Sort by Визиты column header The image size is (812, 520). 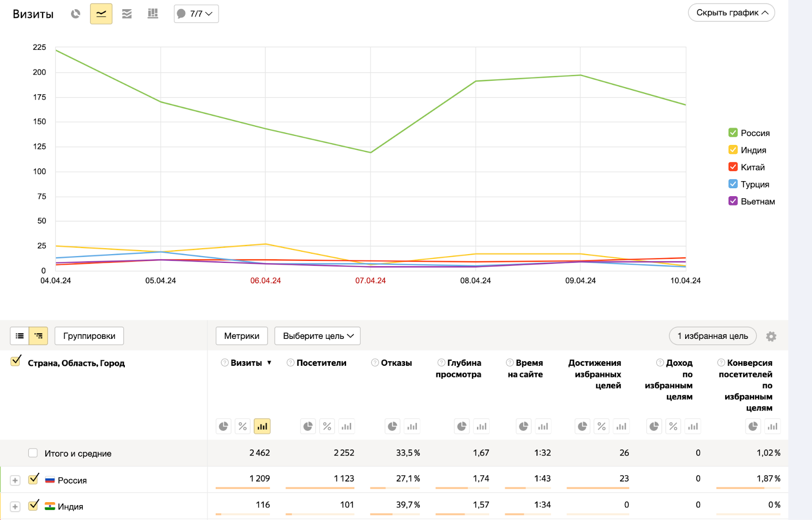pos(246,363)
